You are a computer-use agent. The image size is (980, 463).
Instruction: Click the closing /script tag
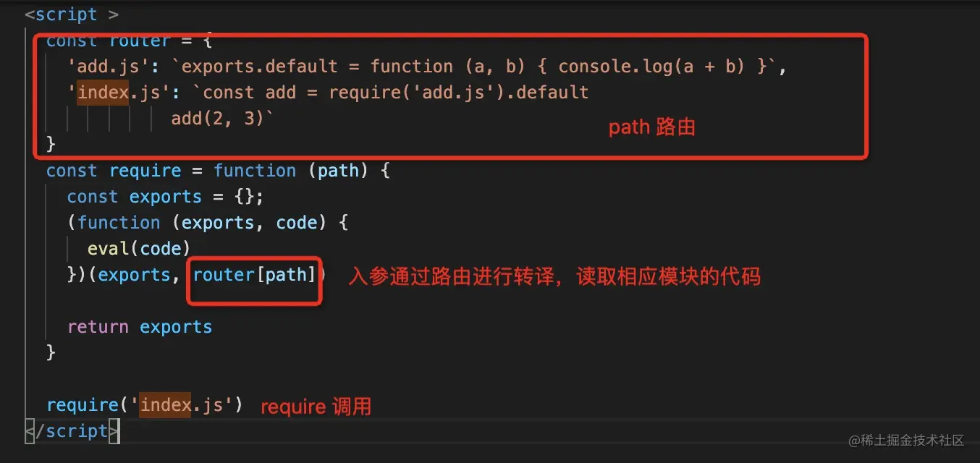click(72, 431)
